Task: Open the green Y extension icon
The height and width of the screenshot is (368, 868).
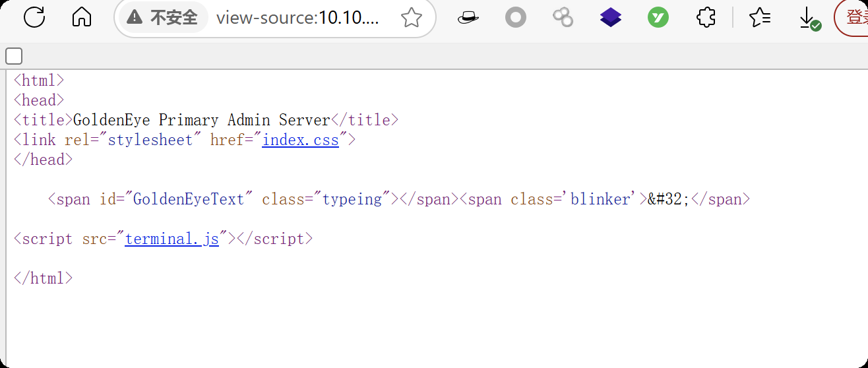Action: pyautogui.click(x=658, y=18)
